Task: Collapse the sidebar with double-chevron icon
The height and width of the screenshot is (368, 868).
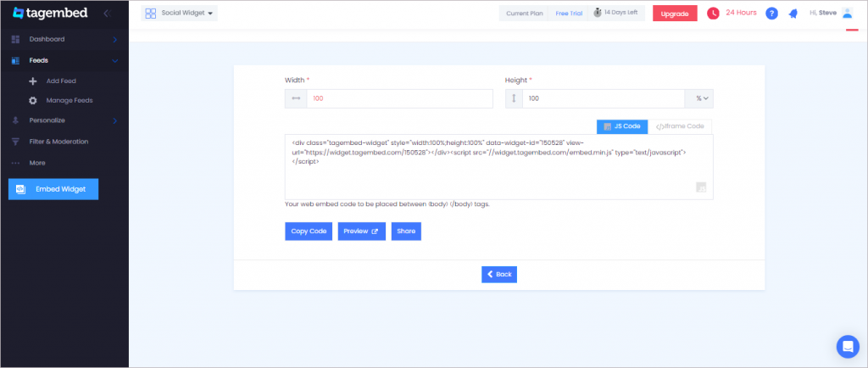Action: [108, 13]
